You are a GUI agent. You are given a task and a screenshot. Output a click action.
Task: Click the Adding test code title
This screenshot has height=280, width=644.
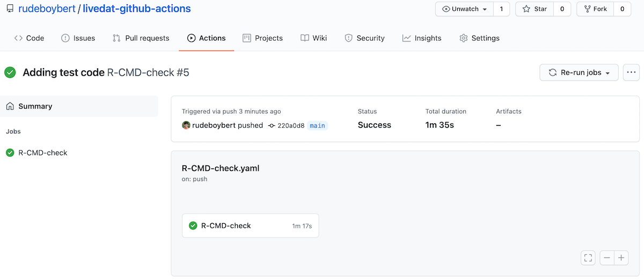(x=63, y=73)
